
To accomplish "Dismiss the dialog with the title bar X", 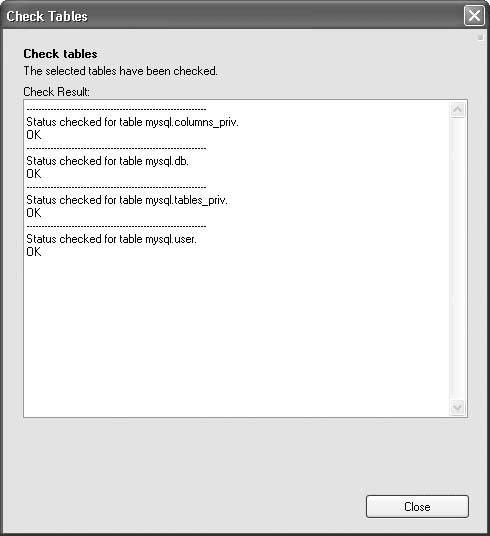I will 474,15.
